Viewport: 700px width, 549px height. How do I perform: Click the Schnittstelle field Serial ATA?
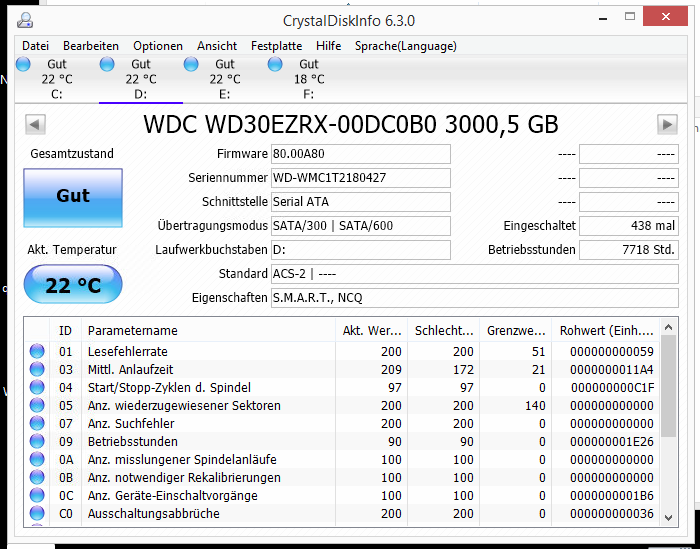tap(361, 202)
